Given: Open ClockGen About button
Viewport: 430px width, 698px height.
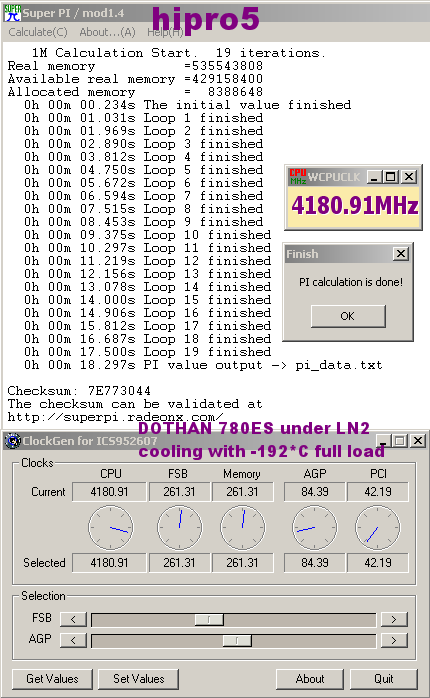Looking at the screenshot, I should 310,679.
